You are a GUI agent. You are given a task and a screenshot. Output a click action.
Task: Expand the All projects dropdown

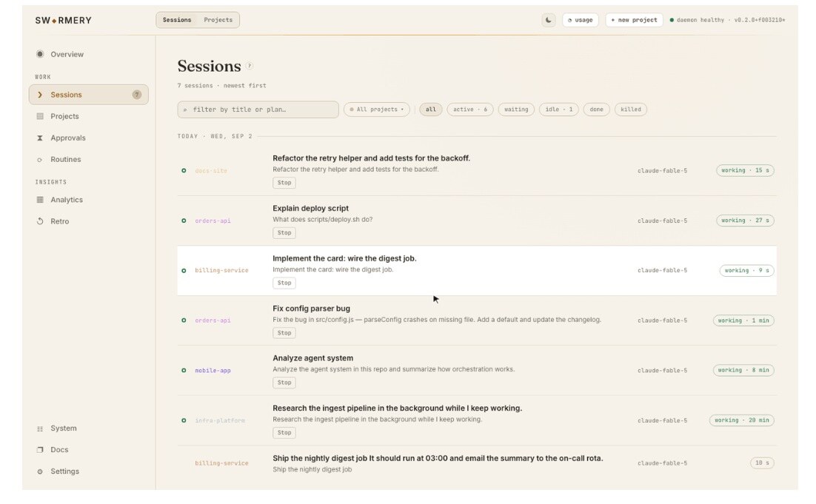(x=377, y=110)
